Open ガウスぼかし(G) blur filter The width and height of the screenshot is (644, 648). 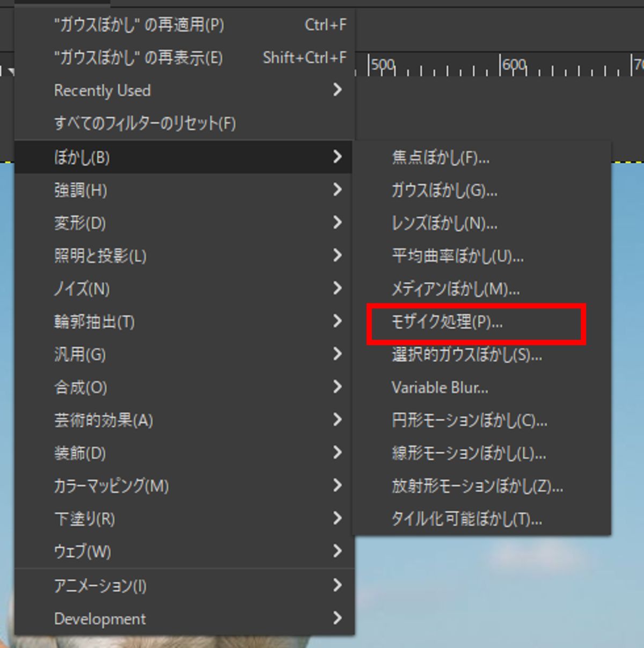[x=444, y=191]
